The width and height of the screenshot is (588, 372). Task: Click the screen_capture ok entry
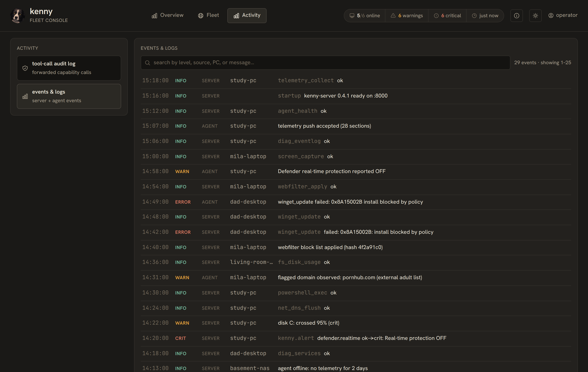[x=306, y=156]
